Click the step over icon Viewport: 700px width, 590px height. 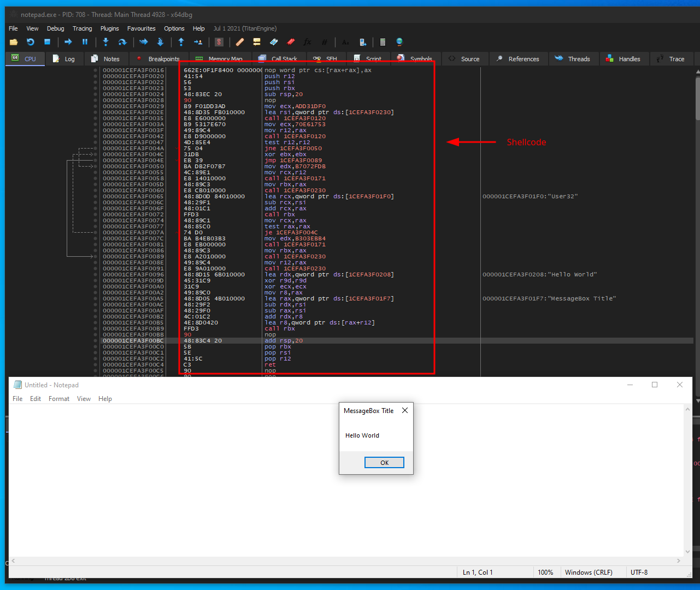click(x=122, y=42)
